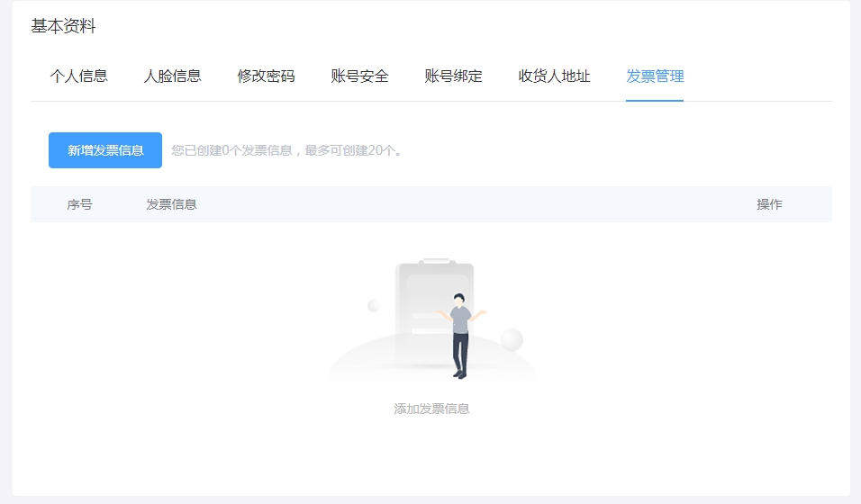Open the 账号绑定 tab

point(453,76)
